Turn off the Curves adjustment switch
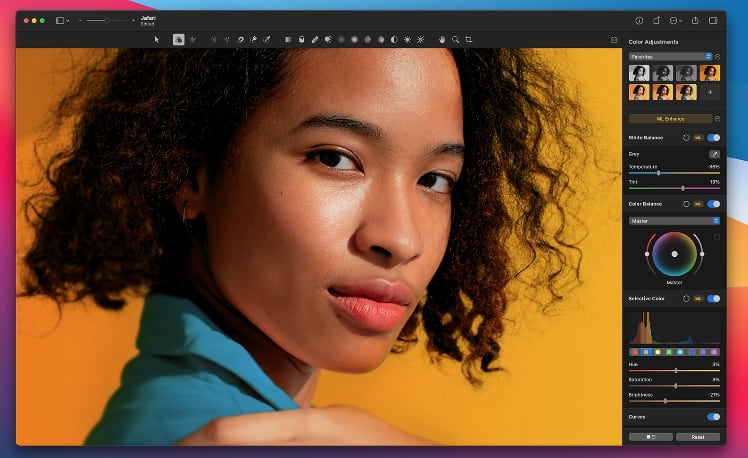748x458 pixels. pyautogui.click(x=713, y=416)
